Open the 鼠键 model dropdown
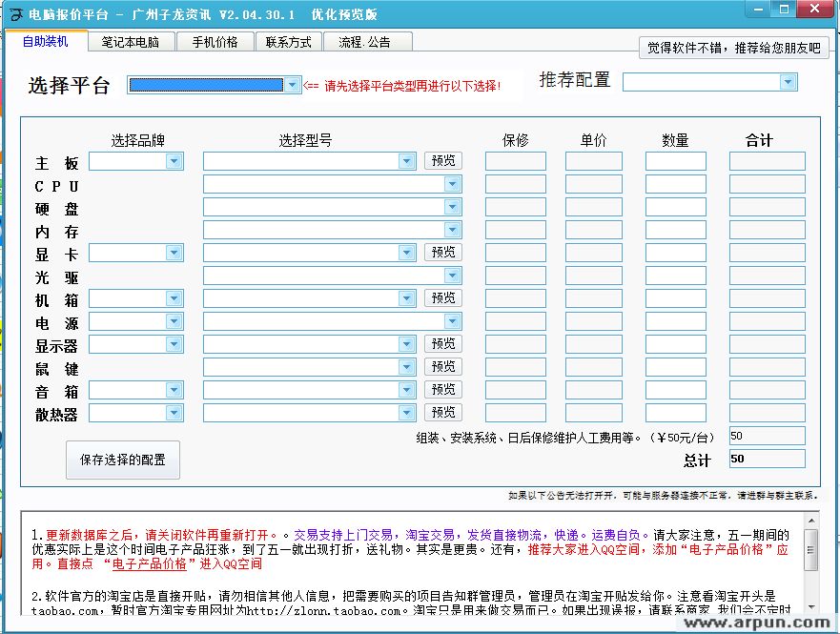Image resolution: width=840 pixels, height=634 pixels. click(x=406, y=367)
